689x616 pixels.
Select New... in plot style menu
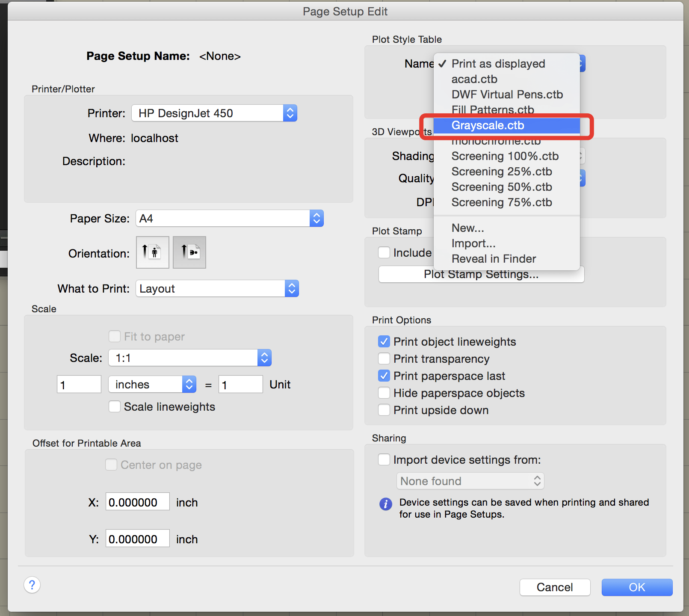(x=507, y=228)
